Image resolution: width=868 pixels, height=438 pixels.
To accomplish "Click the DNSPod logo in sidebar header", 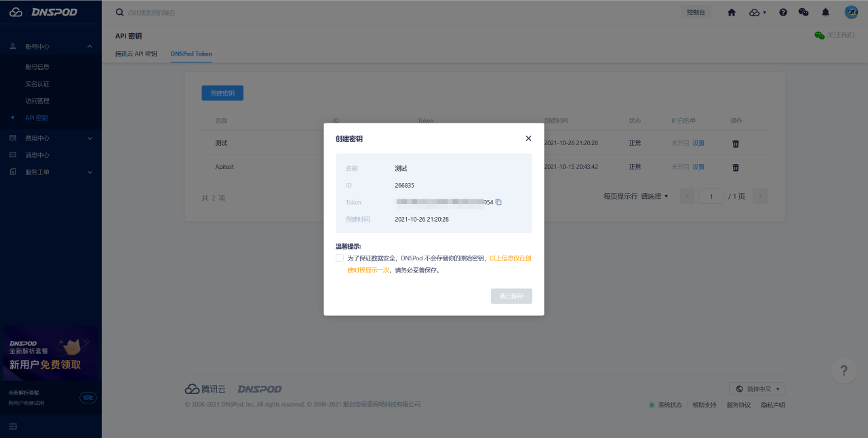I will pos(43,12).
